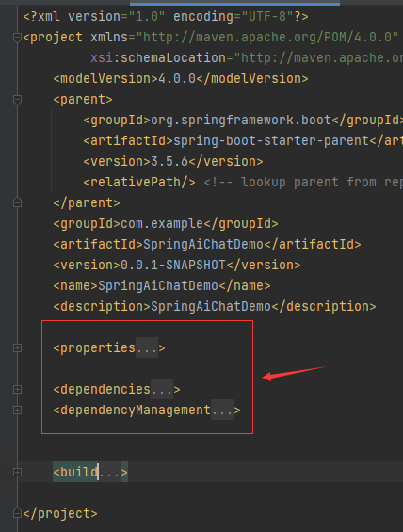The image size is (403, 532).
Task: Click the build folded ellipsis placeholder
Action: [109, 473]
